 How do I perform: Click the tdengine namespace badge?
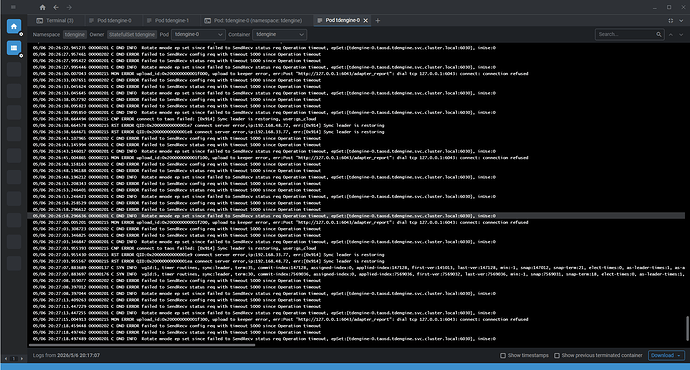tap(74, 34)
